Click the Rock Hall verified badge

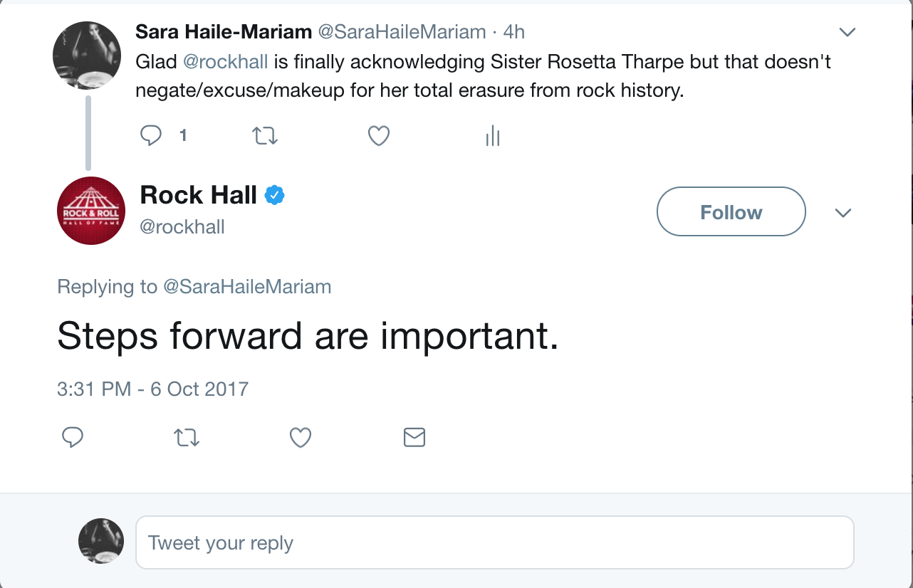[275, 195]
